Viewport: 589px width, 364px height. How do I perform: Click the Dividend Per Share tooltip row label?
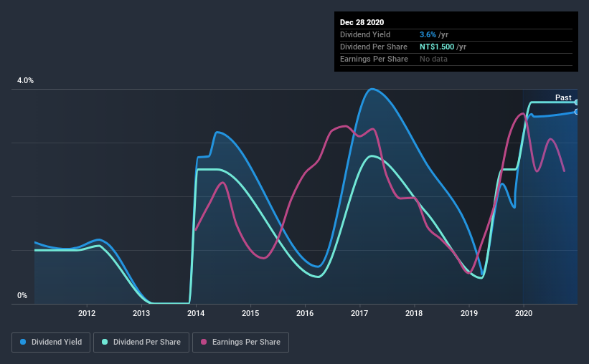click(373, 47)
